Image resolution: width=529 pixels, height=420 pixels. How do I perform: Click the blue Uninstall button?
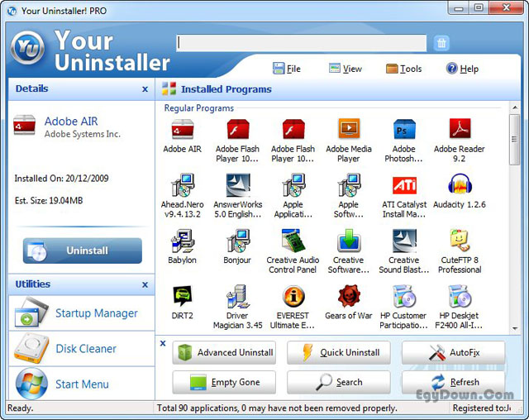pos(83,251)
